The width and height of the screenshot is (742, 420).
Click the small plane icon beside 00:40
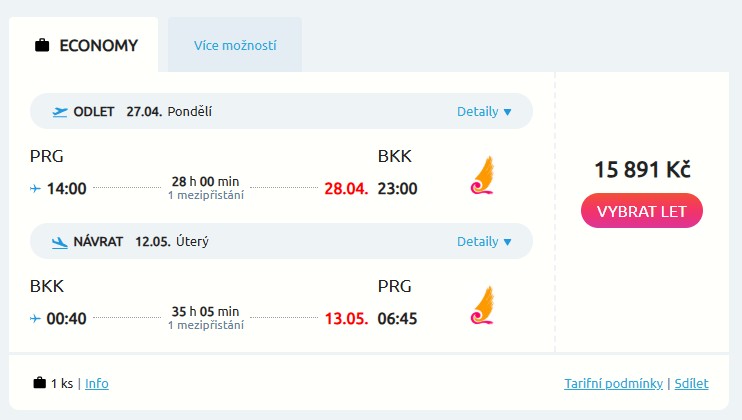click(36, 318)
